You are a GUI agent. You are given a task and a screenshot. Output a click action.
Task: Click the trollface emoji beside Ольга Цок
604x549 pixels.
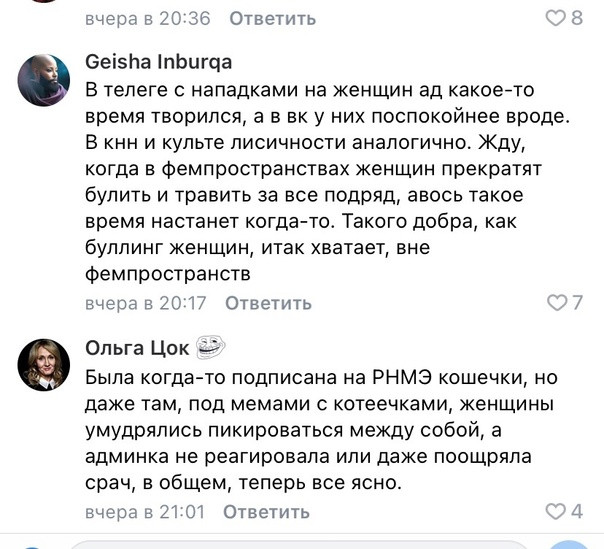point(210,347)
